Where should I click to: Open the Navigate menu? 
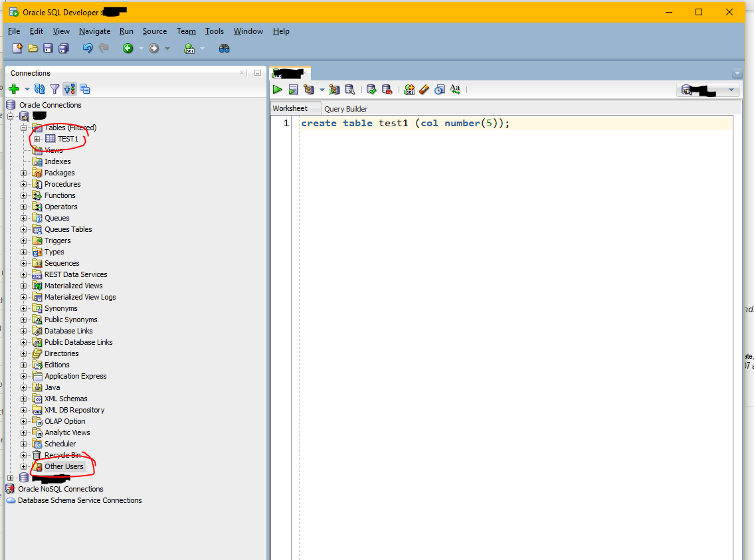(x=95, y=31)
